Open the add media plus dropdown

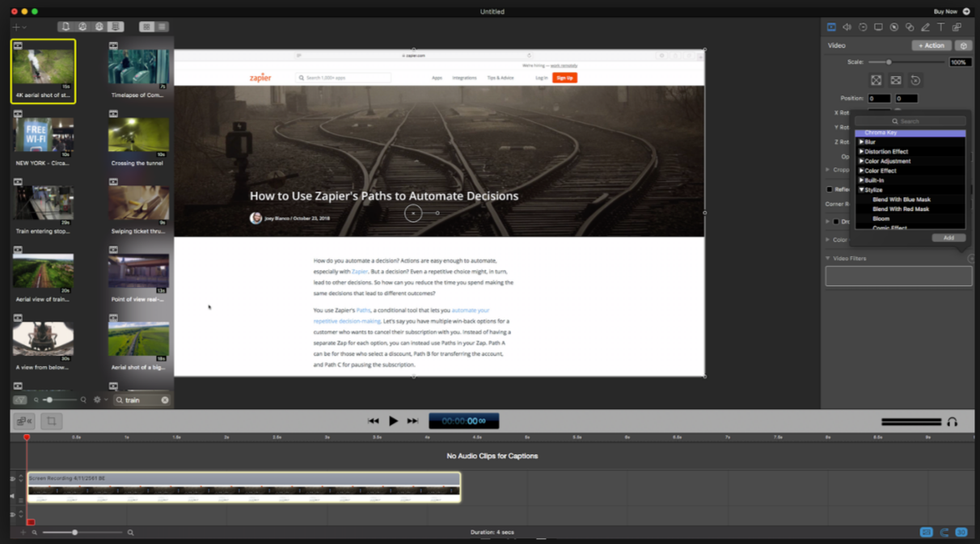pos(19,27)
